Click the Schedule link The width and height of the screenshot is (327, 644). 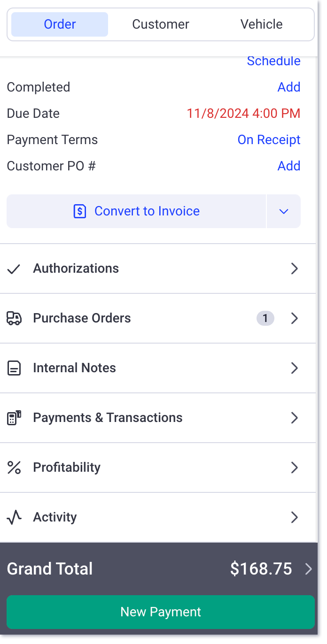point(273,61)
